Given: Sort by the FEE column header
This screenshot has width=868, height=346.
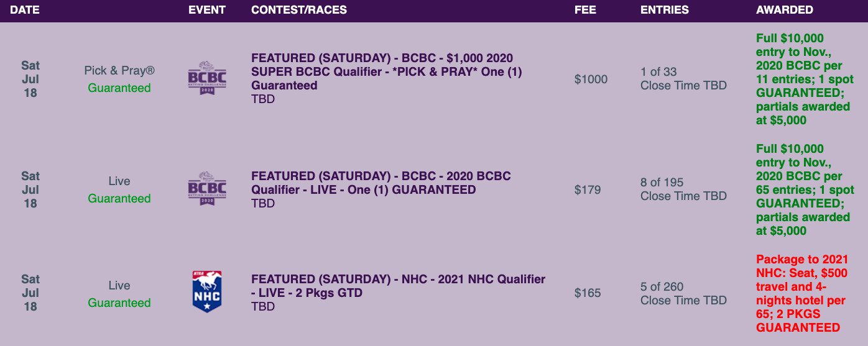Looking at the screenshot, I should pyautogui.click(x=585, y=10).
